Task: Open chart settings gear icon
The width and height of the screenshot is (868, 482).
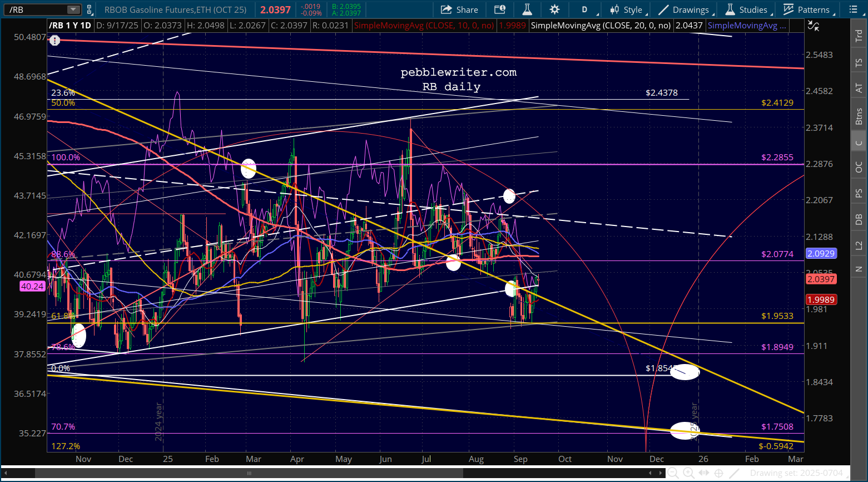Action: [554, 9]
